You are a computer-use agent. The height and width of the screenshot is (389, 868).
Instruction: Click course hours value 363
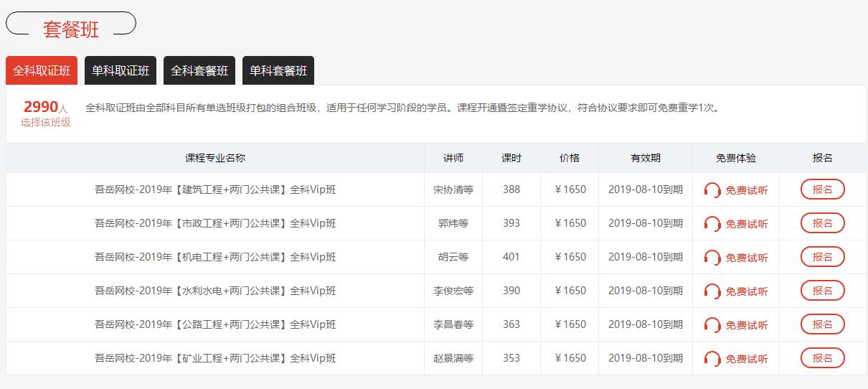click(x=511, y=324)
